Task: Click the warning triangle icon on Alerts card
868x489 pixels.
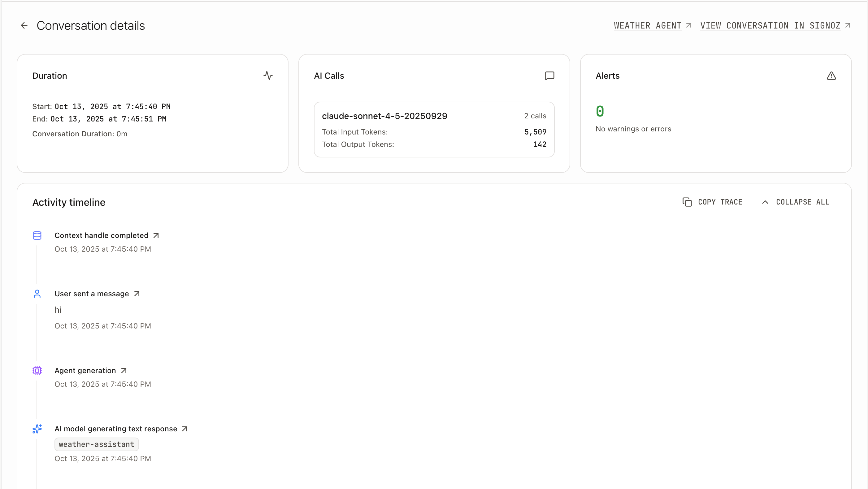Action: coord(831,76)
